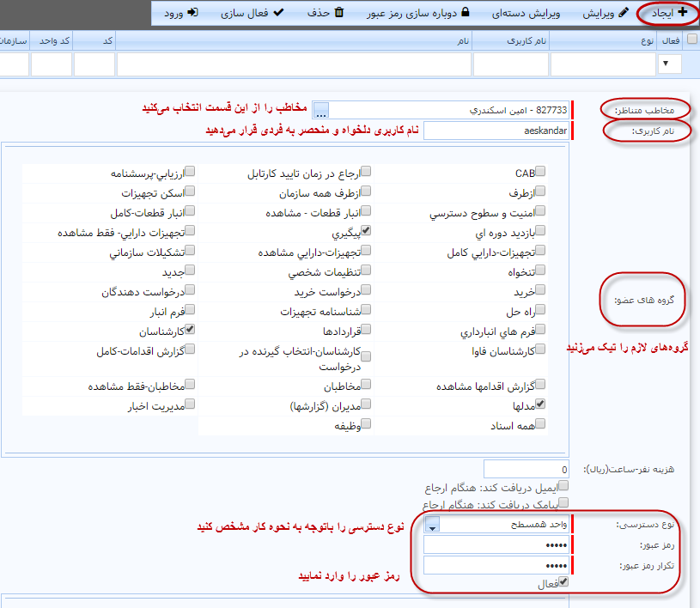Uncheck the پیگیری group checkbox
Screen dimensions: 700x608
[x=366, y=231]
